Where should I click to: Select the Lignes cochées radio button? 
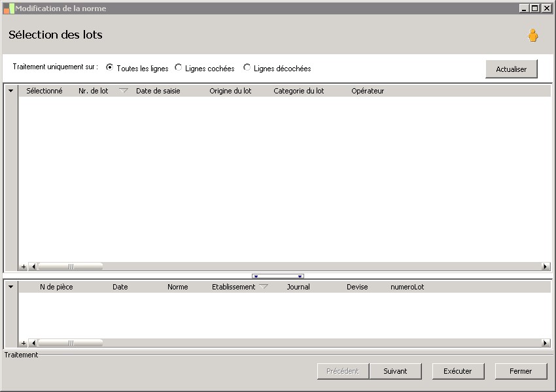click(178, 67)
